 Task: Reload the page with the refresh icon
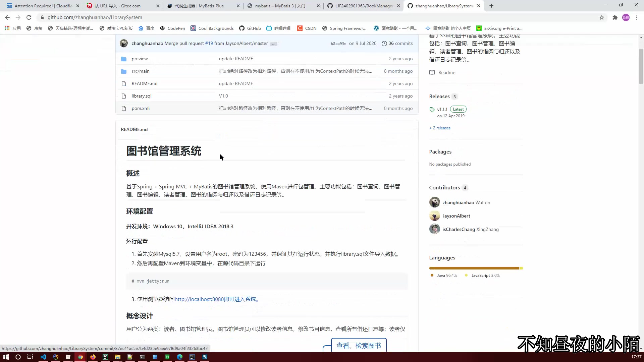(x=29, y=17)
